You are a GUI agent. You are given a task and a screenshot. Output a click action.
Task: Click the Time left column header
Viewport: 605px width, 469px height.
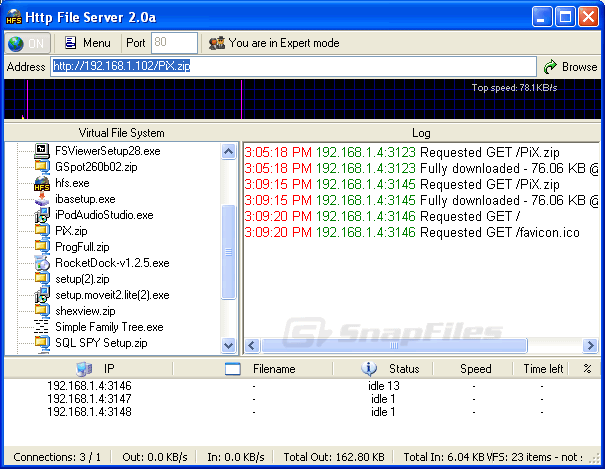[x=542, y=369]
